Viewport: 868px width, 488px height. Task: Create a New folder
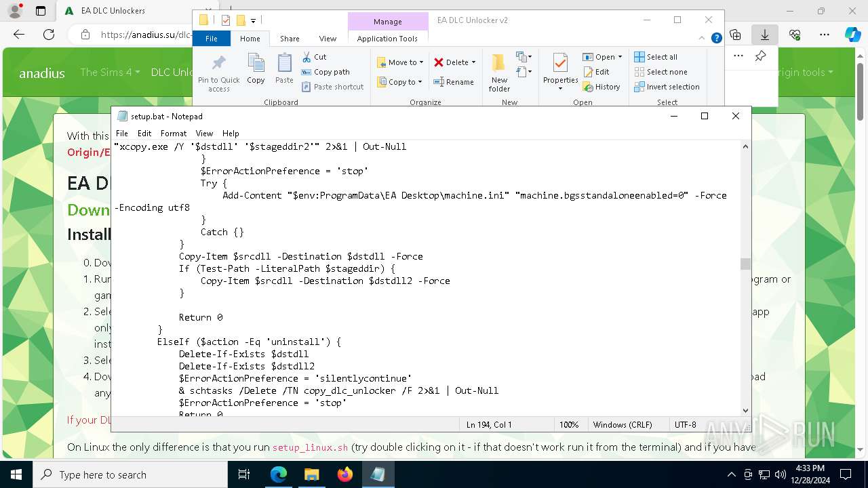(x=499, y=73)
